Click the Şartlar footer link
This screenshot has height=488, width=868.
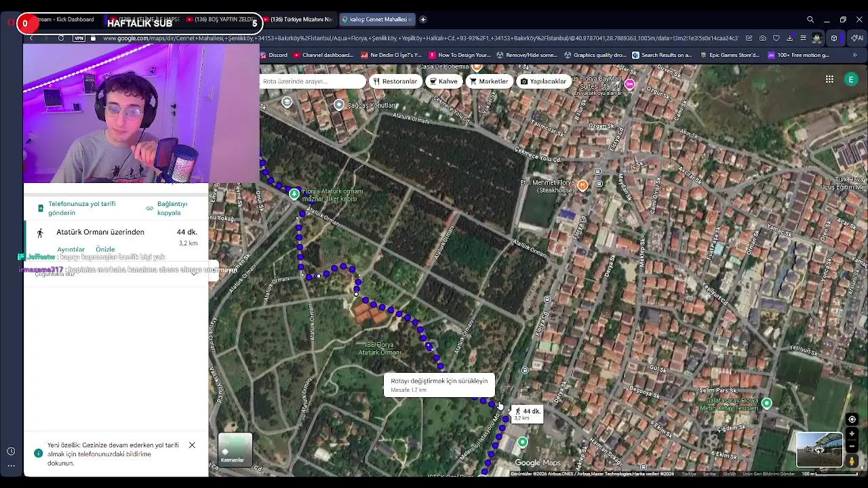709,474
